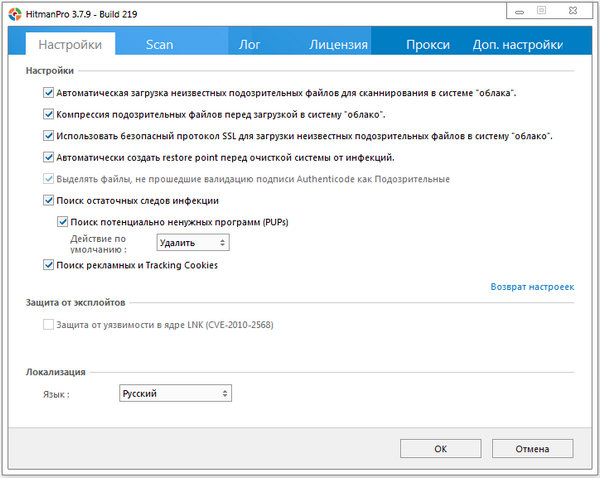600x478 pixels.
Task: Click the HitmanPro 3.7.9 - Build 219 title
Action: [82, 15]
